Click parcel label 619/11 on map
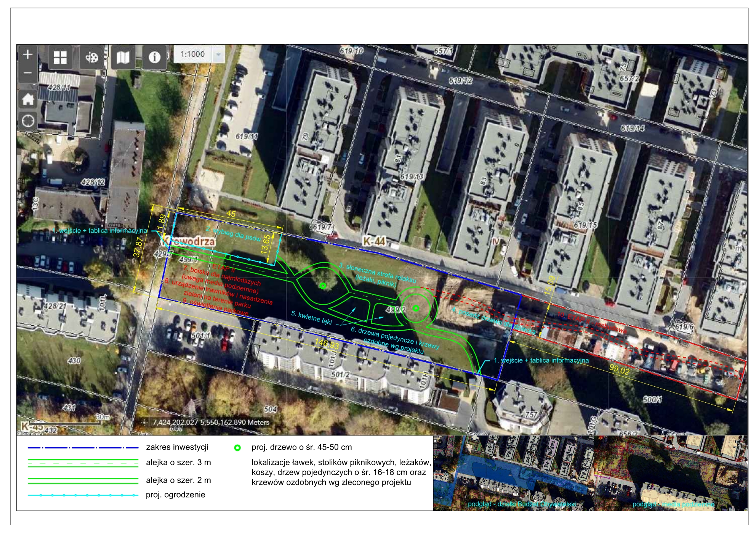This screenshot has height=535, width=756. tap(247, 136)
